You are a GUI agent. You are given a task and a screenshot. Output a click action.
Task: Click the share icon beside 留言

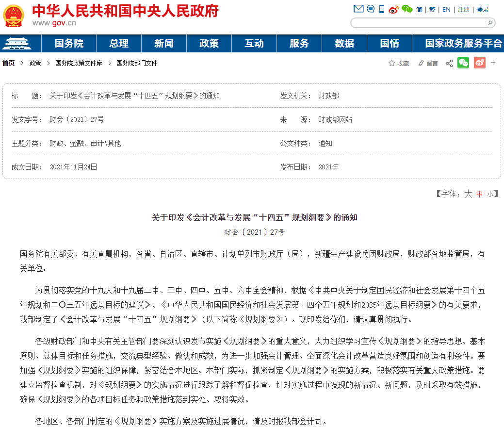[449, 63]
